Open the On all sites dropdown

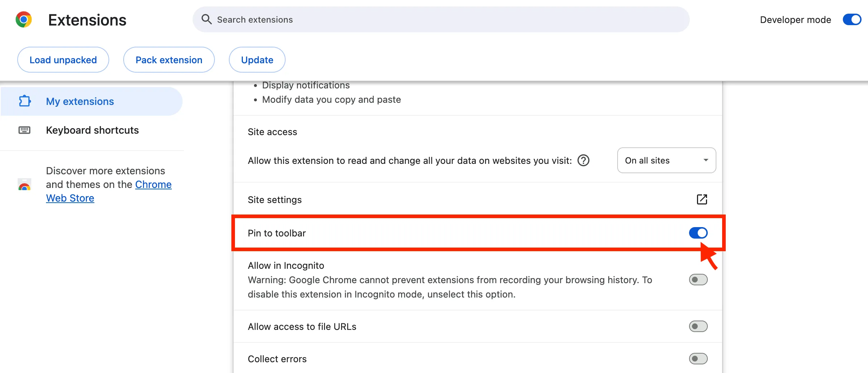point(666,160)
